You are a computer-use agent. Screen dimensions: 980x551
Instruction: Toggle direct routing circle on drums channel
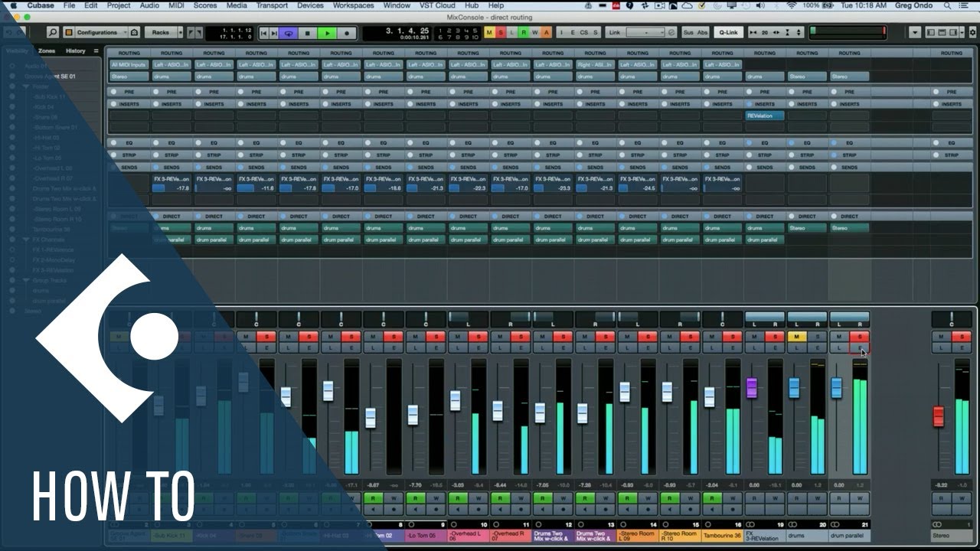coord(792,216)
